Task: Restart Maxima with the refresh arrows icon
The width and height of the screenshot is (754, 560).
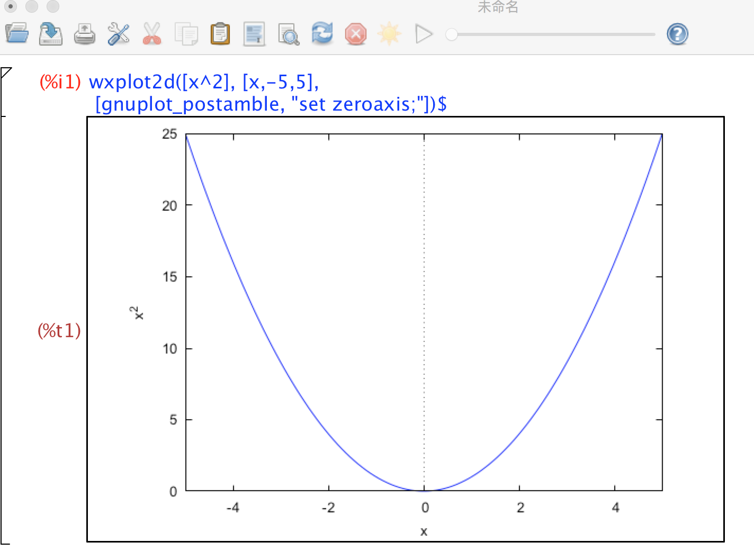Action: click(322, 33)
